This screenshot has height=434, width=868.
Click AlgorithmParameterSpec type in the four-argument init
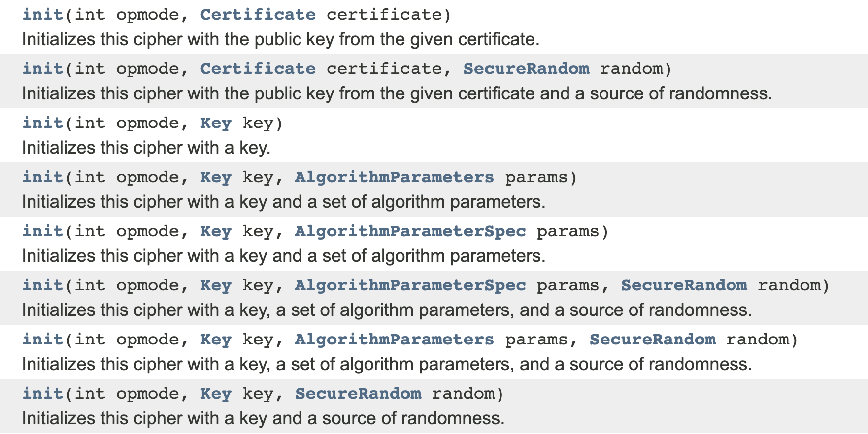click(x=410, y=285)
